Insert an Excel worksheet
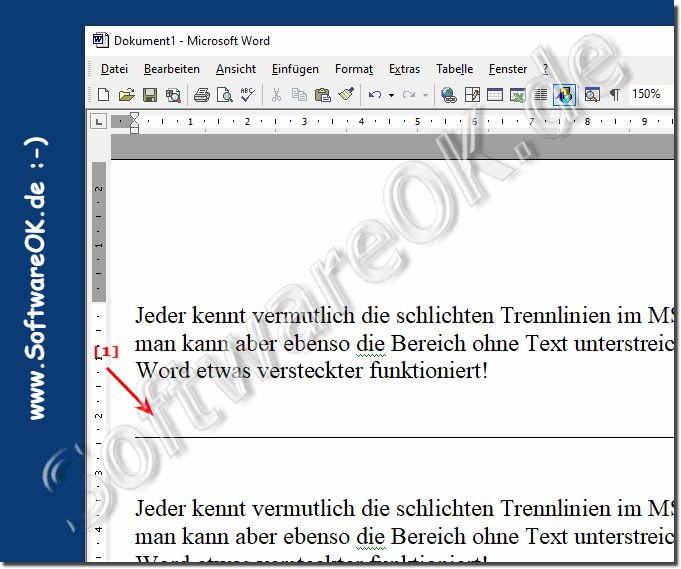Viewport: 681px width, 569px height. 518,94
